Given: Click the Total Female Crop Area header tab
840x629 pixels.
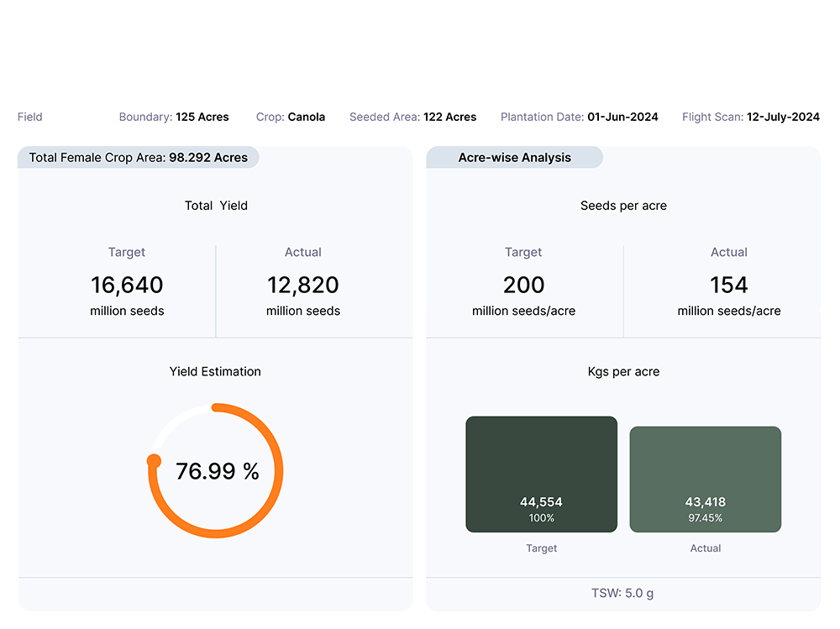Looking at the screenshot, I should tap(139, 157).
